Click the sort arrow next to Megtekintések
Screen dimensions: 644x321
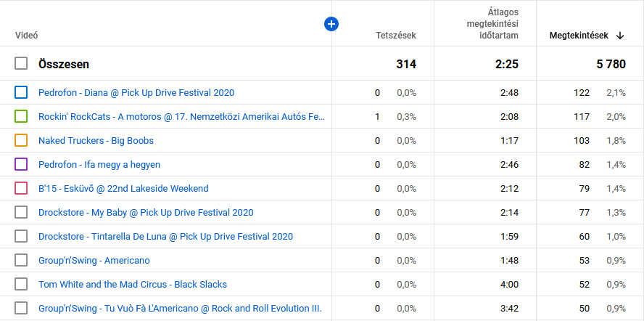pyautogui.click(x=620, y=35)
